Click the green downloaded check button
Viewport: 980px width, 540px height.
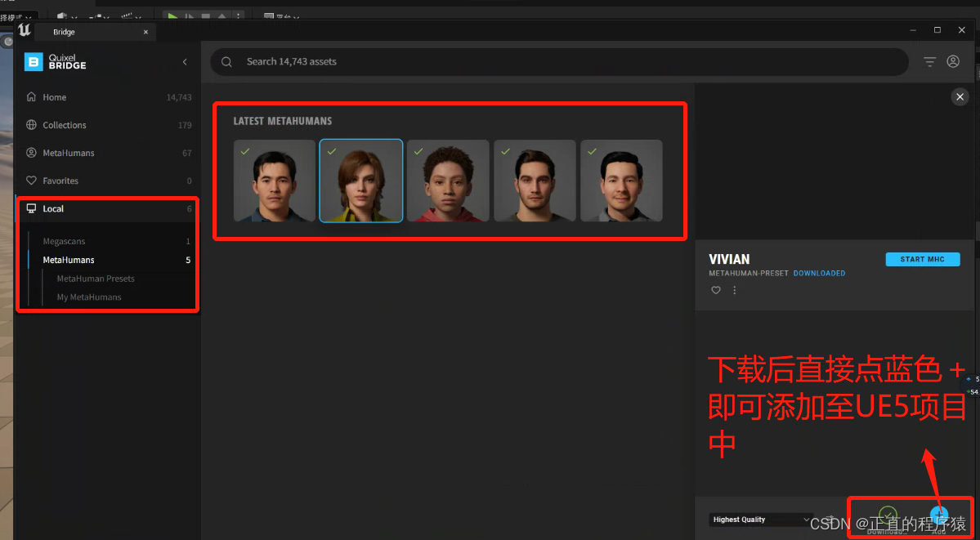888,515
